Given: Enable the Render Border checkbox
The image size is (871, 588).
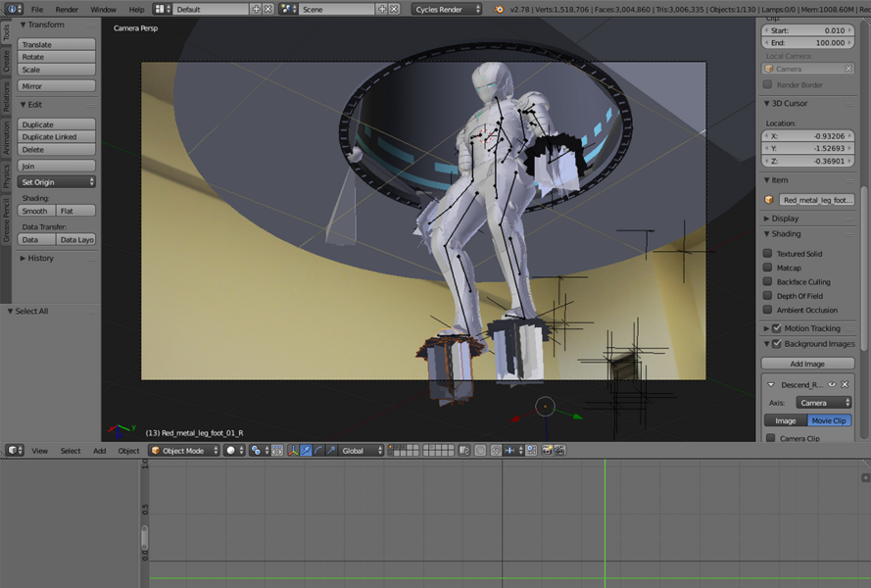Looking at the screenshot, I should (768, 84).
